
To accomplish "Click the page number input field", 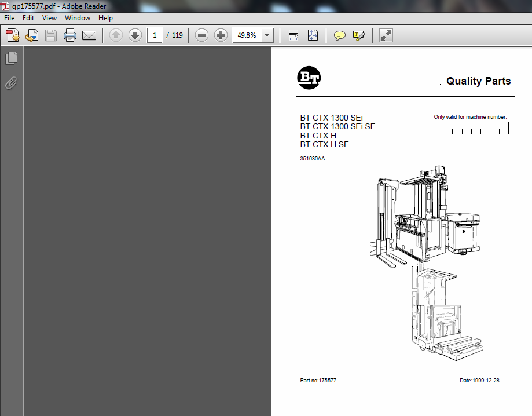I will click(x=155, y=35).
